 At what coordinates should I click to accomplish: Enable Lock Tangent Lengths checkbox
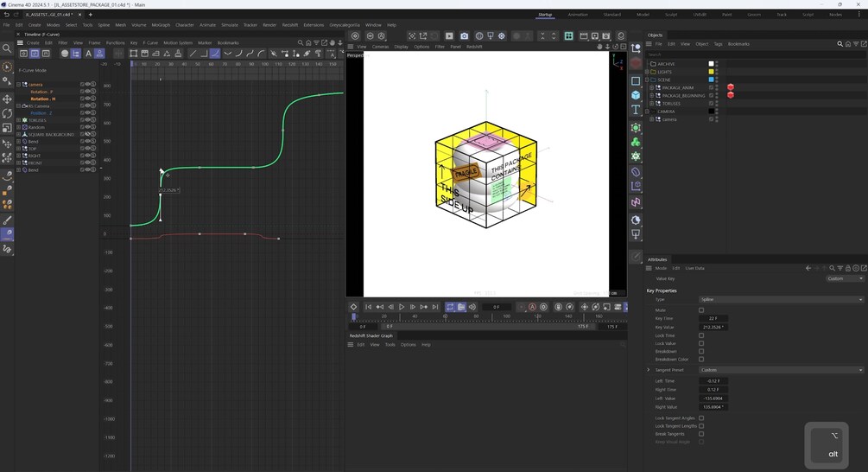click(x=701, y=426)
